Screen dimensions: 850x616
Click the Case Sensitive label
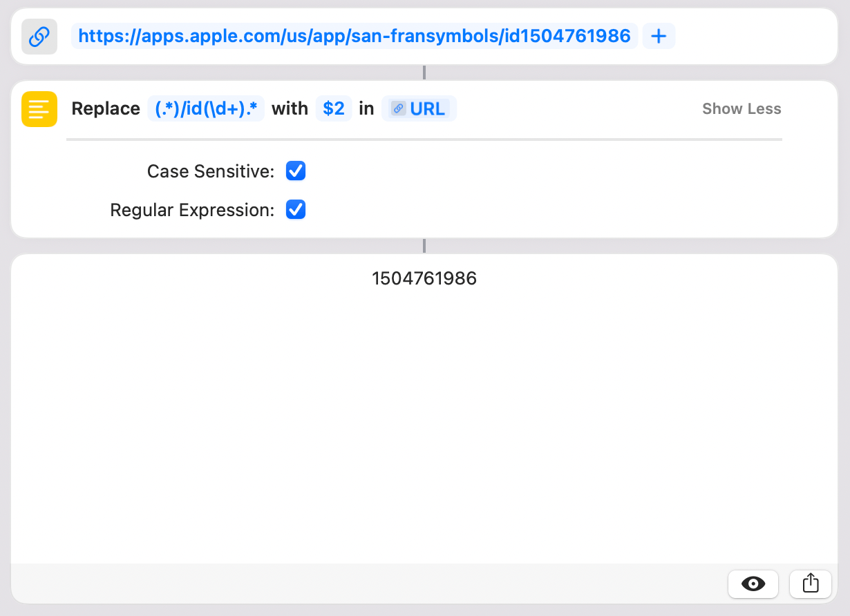[x=211, y=171]
